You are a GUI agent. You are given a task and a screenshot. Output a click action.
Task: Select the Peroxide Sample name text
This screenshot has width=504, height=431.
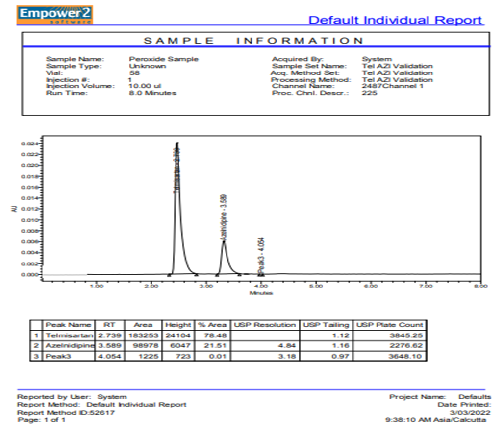(x=164, y=59)
